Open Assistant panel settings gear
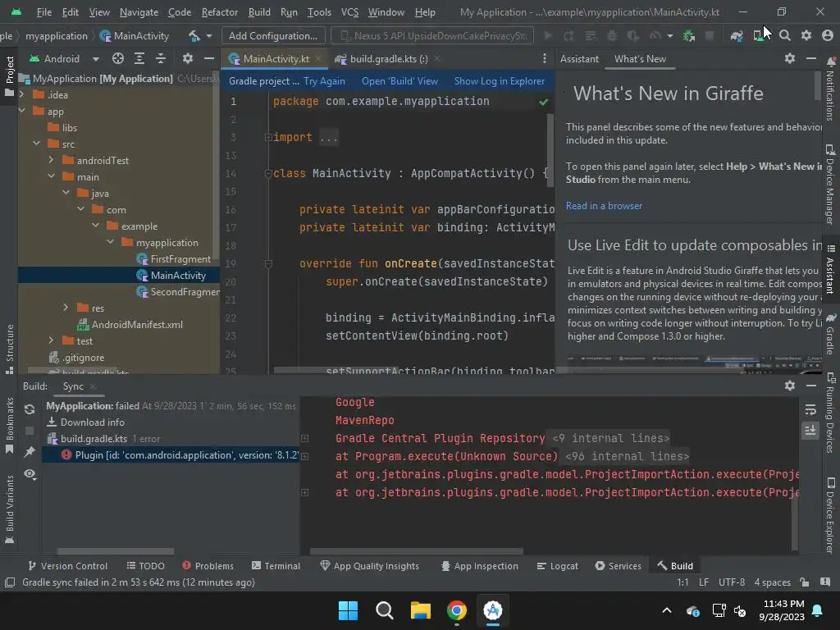Viewport: 840px width, 630px height. (790, 58)
